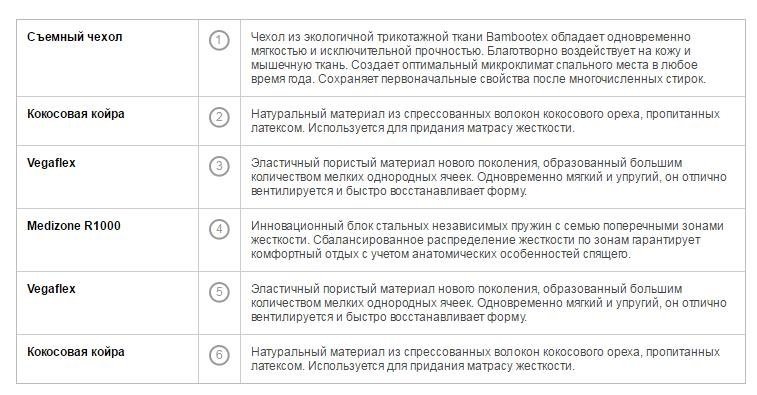Click the description beside circled number 5

pos(489,303)
